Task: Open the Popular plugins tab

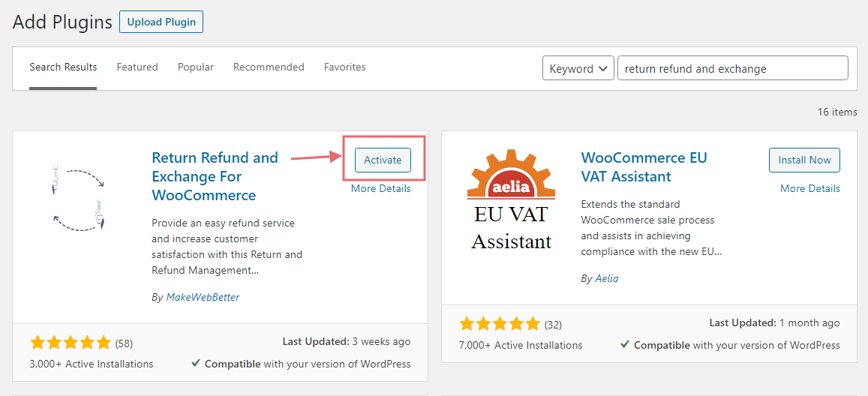Action: point(195,67)
